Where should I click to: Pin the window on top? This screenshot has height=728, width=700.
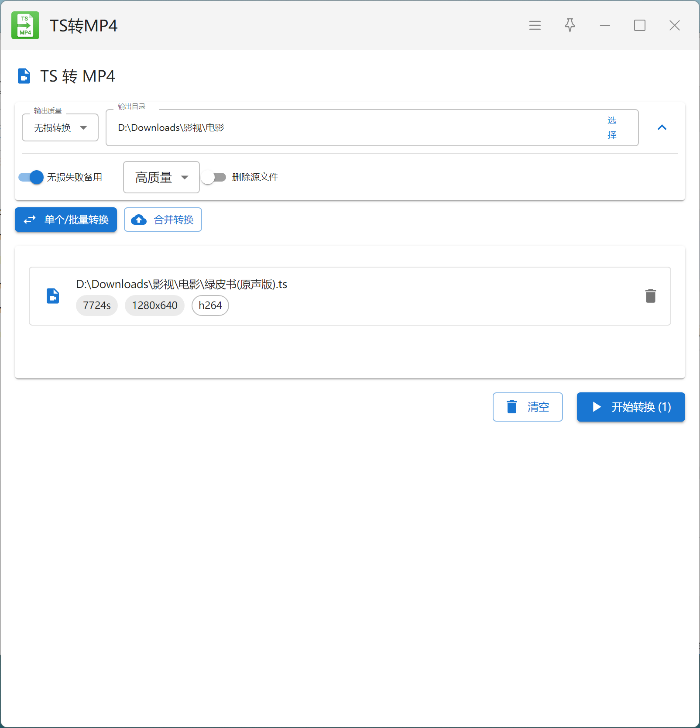[x=570, y=25]
